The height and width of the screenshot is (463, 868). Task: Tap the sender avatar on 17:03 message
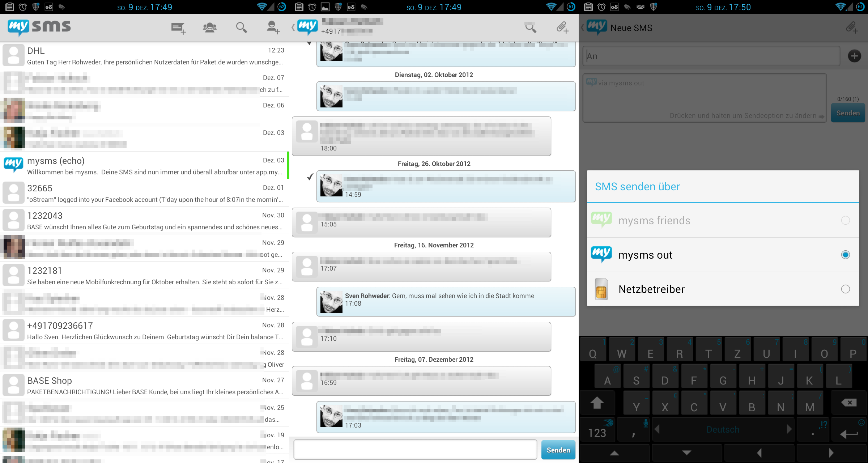point(331,416)
